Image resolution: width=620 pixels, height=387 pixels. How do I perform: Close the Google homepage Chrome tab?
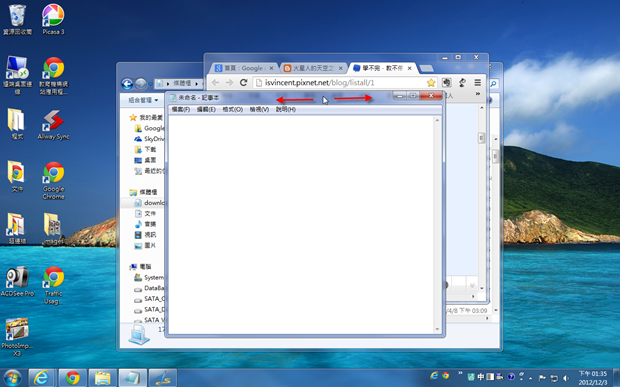(x=271, y=68)
